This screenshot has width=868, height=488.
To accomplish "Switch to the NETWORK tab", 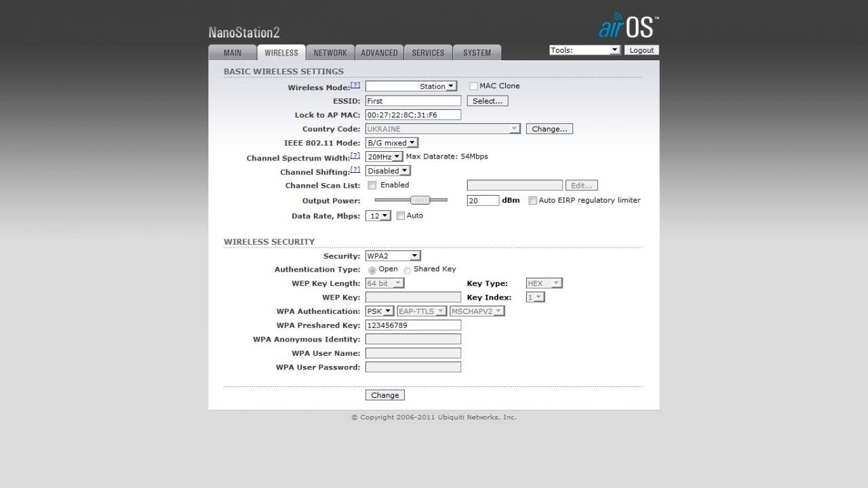I will 330,53.
